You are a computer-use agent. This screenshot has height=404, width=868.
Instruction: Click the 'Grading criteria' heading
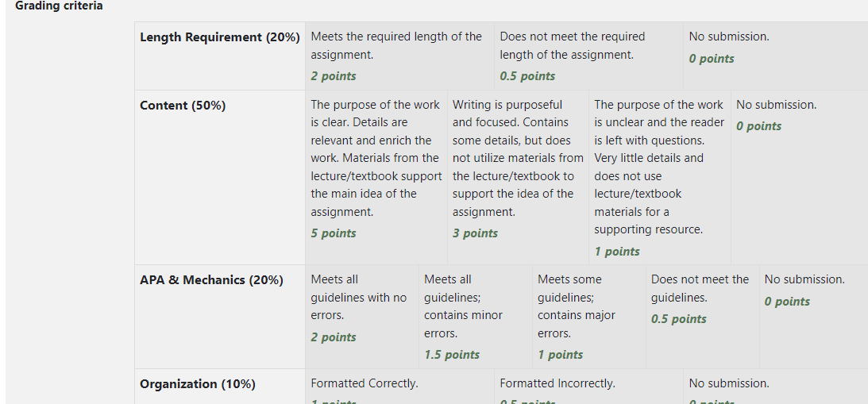point(59,6)
